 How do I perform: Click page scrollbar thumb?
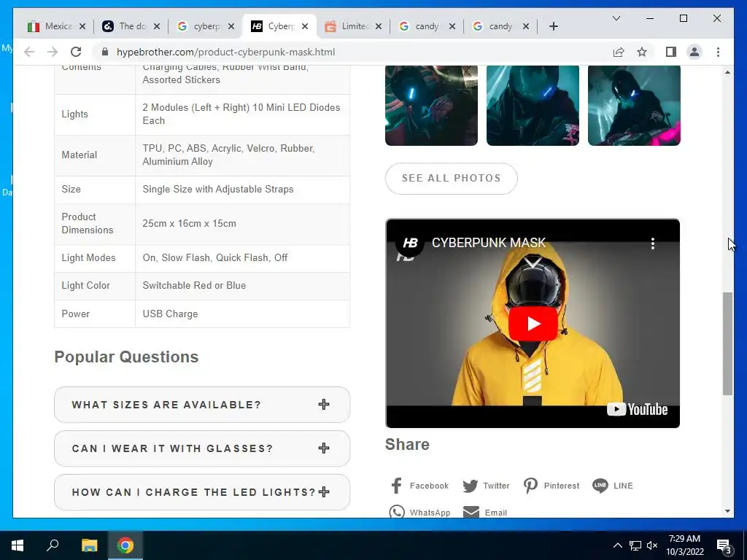tap(727, 343)
